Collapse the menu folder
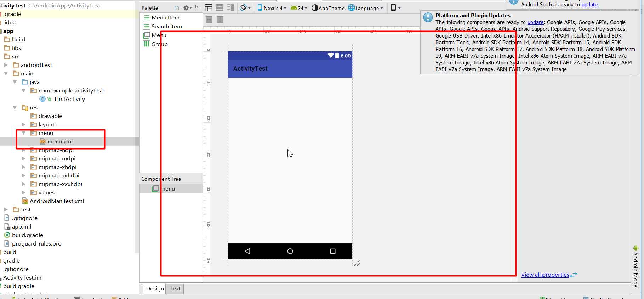 pos(24,133)
